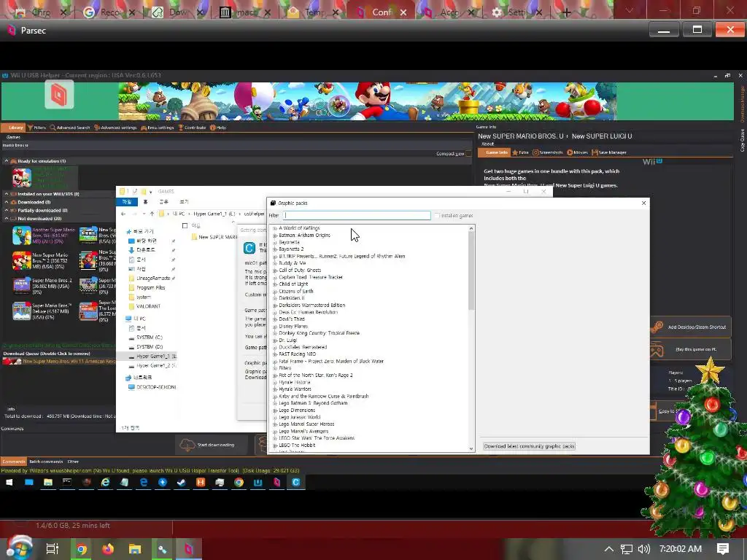Image resolution: width=747 pixels, height=560 pixels.
Task: Open command prompt in the remote taskbar
Action: click(67, 483)
